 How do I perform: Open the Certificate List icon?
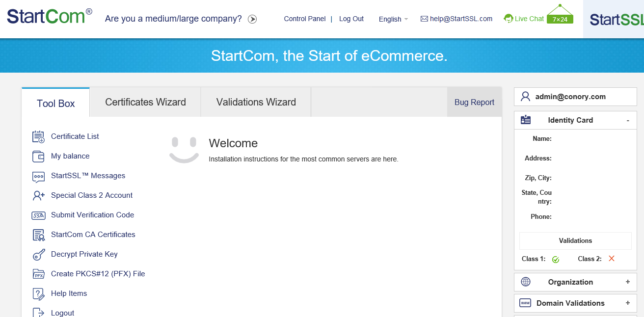38,136
